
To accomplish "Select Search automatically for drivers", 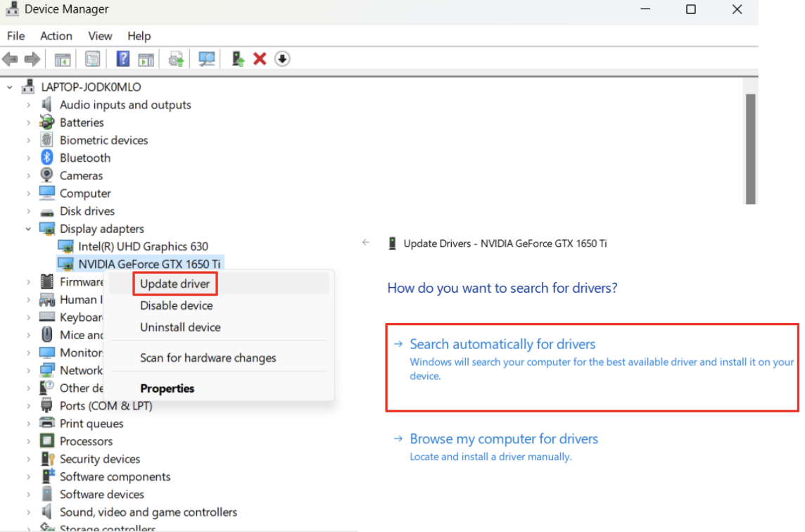I will [x=502, y=343].
